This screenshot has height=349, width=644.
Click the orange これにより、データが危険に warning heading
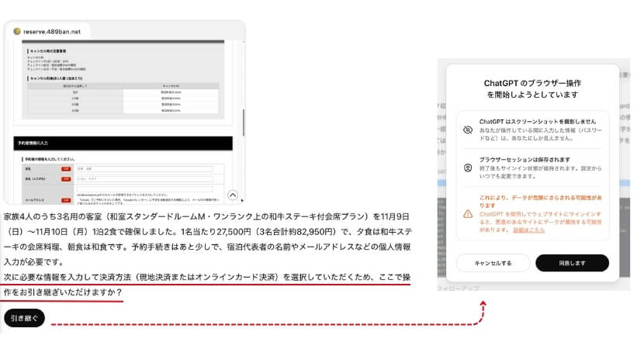click(x=541, y=201)
